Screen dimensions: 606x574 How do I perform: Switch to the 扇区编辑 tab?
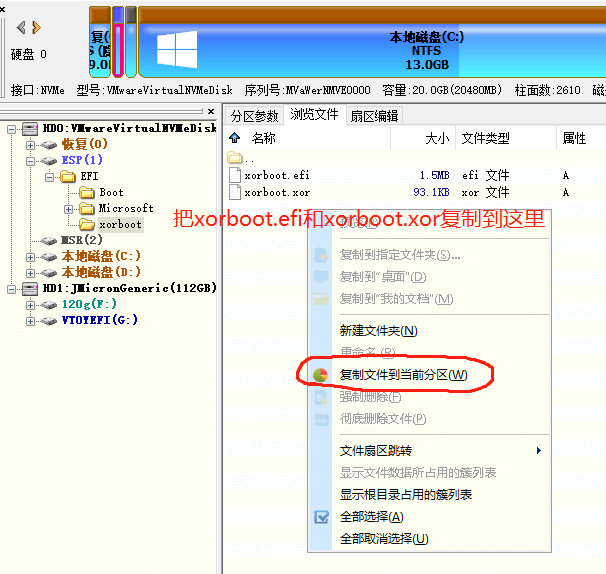(x=374, y=116)
